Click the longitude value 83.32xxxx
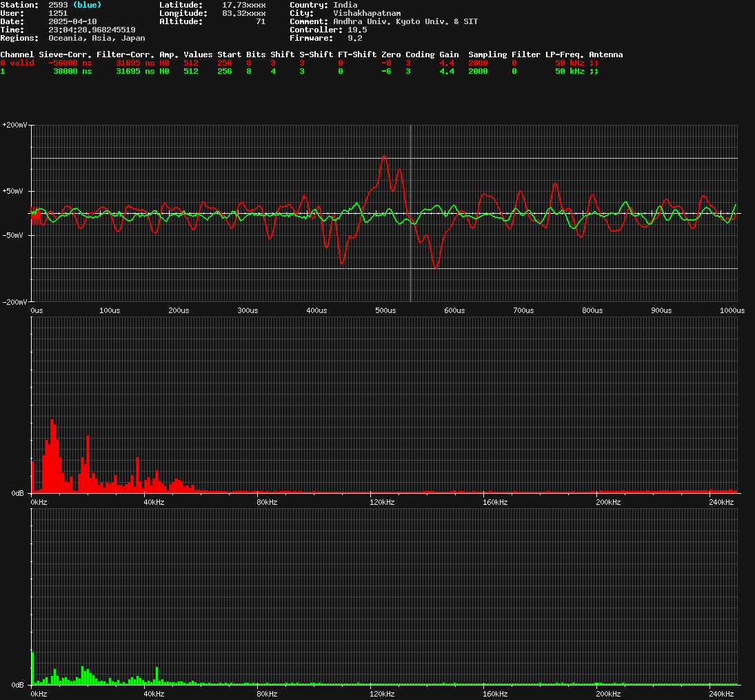Image resolution: width=755 pixels, height=700 pixels. pos(243,13)
